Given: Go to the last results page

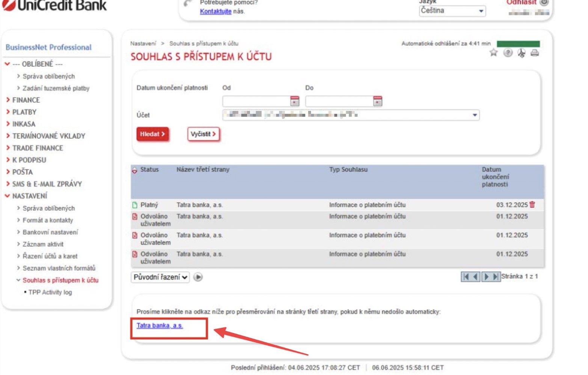Looking at the screenshot, I should [496, 277].
